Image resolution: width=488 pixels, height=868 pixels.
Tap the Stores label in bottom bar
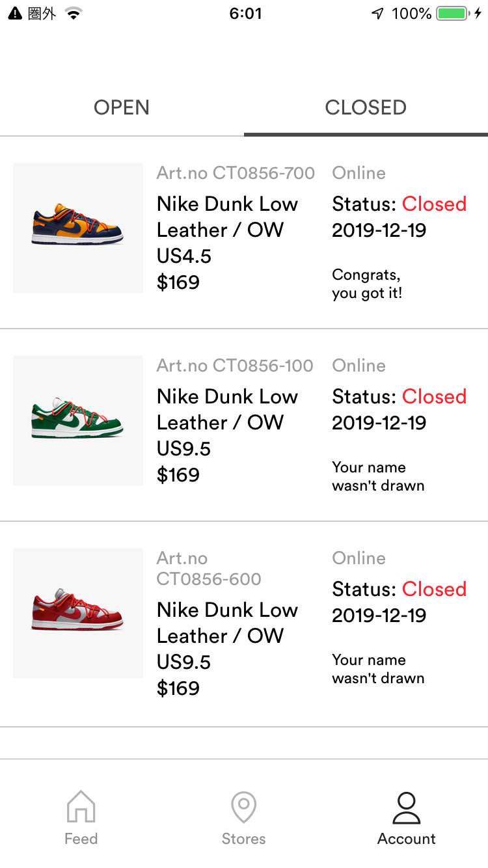[x=243, y=839]
